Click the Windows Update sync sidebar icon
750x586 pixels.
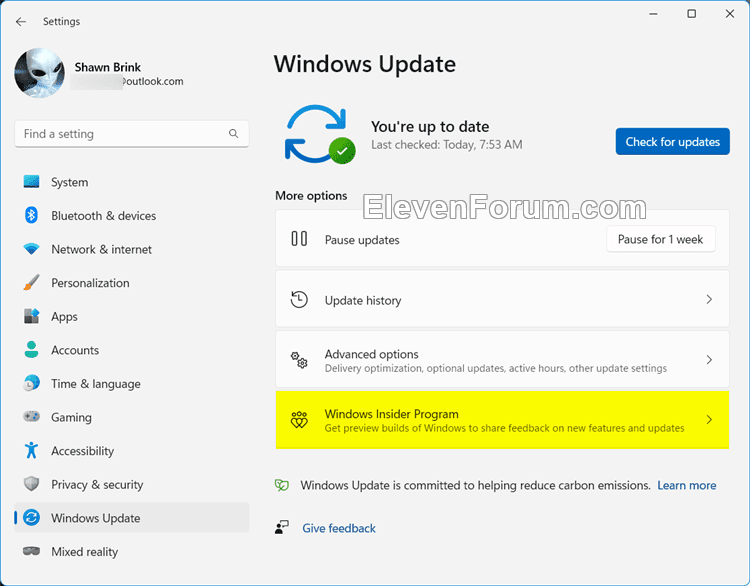point(32,518)
